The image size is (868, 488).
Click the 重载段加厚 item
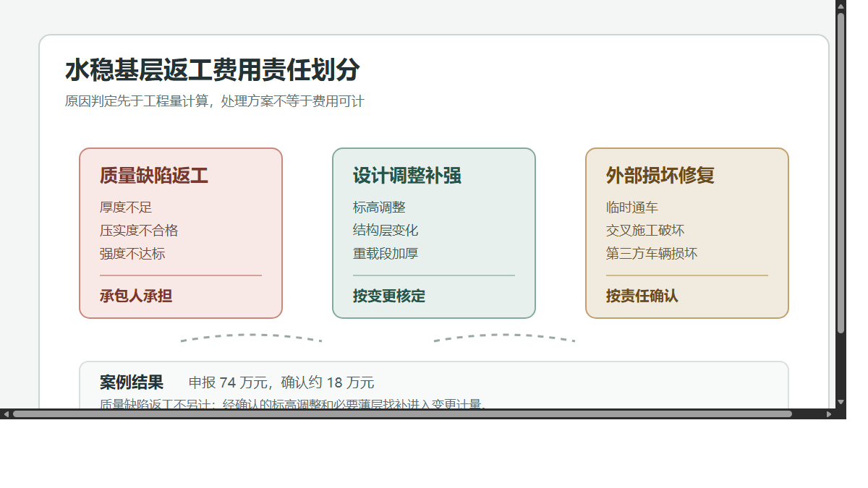coord(386,254)
